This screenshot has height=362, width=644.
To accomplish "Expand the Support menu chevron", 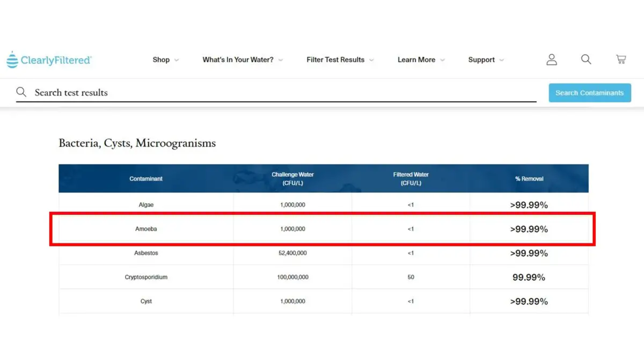I will click(502, 60).
